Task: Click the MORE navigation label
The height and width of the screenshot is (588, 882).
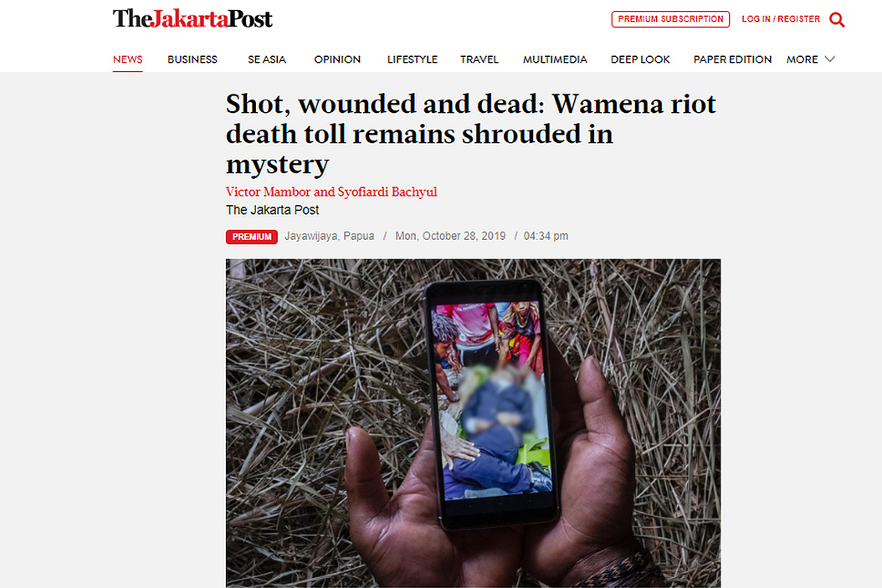Action: pos(803,59)
